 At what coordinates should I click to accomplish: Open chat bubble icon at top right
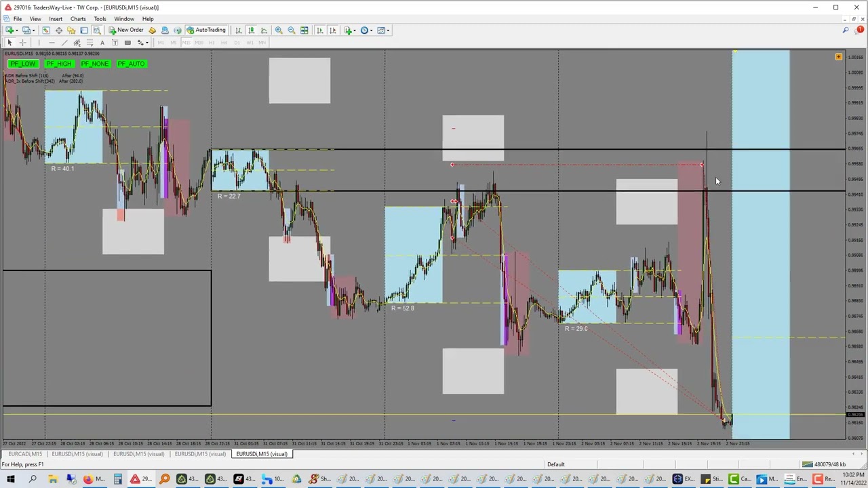[860, 30]
